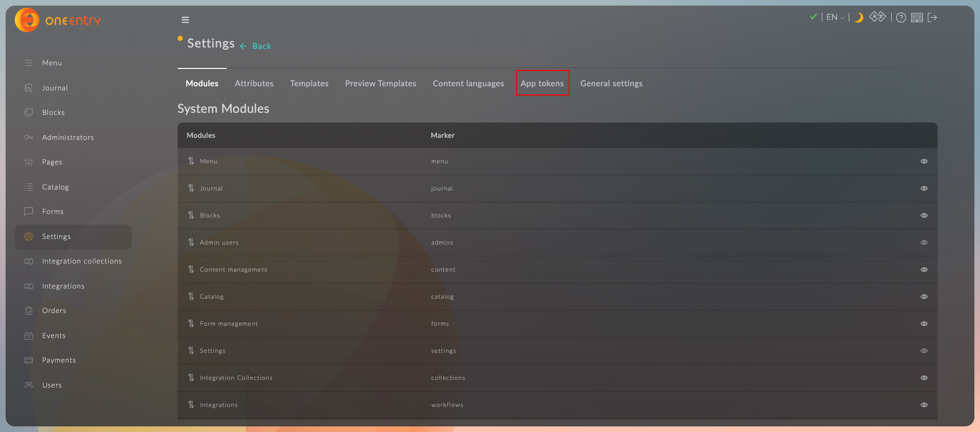The width and height of the screenshot is (980, 432).
Task: Log out using the exit arrow icon
Action: coord(933,17)
